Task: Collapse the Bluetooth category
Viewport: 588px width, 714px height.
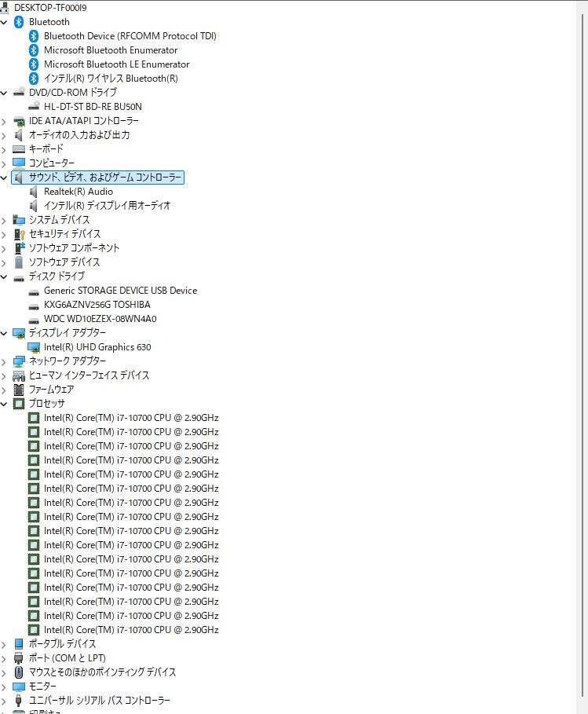Action: click(4, 22)
